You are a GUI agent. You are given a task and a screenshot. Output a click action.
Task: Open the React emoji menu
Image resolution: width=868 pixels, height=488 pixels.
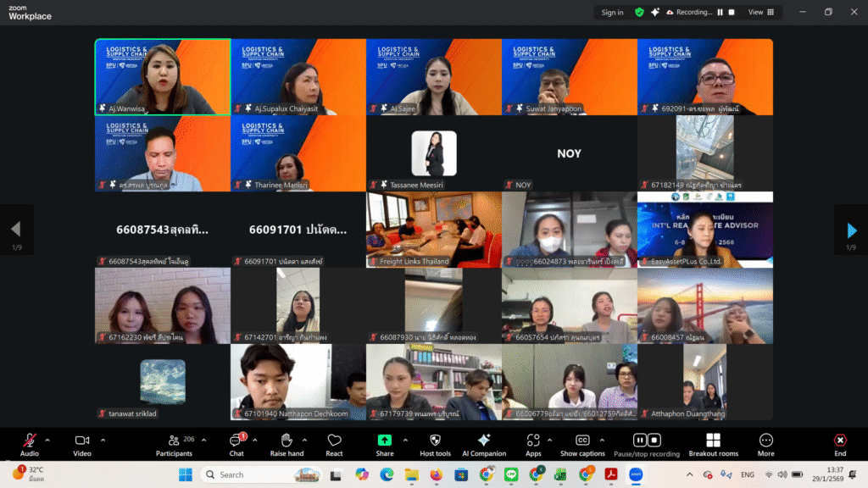click(334, 441)
